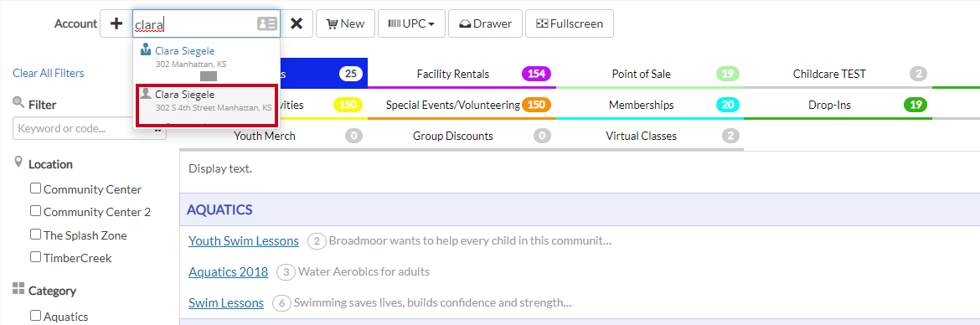This screenshot has width=980, height=325.
Task: Open the UPC dropdown
Action: (411, 23)
